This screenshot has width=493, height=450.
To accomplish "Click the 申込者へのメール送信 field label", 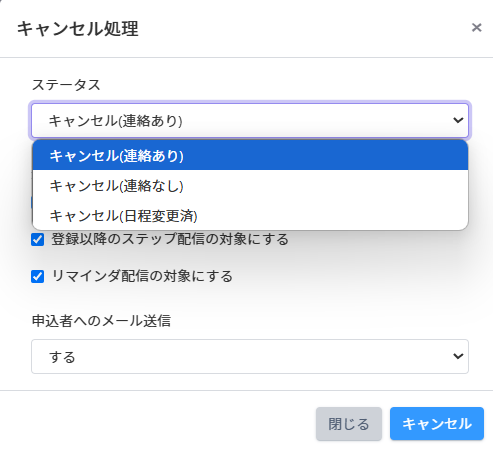I will tap(101, 321).
